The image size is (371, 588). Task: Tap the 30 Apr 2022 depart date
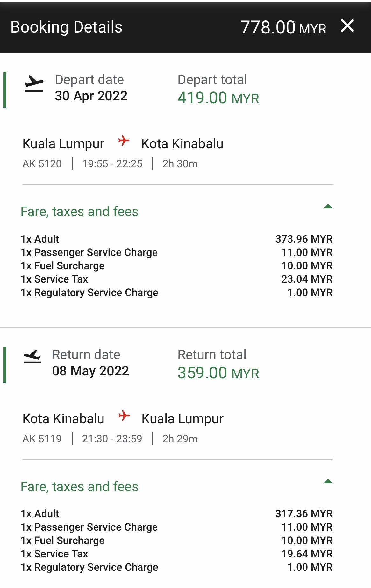pos(91,96)
